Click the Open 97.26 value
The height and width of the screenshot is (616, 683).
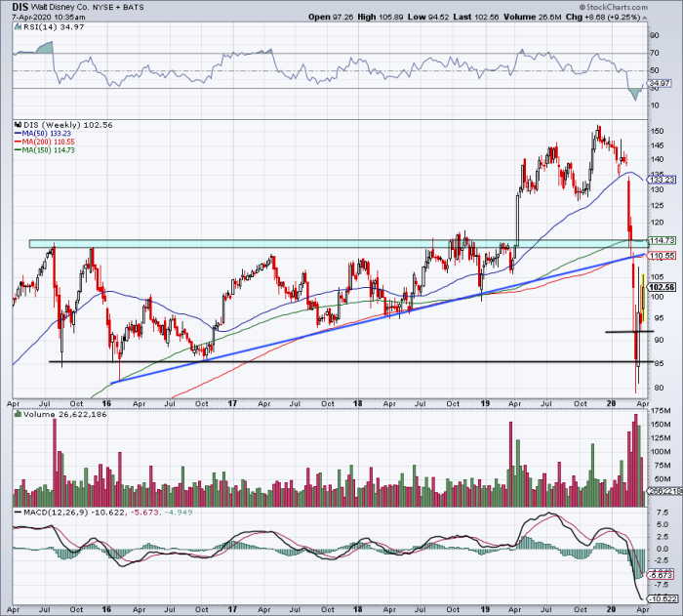click(x=331, y=17)
